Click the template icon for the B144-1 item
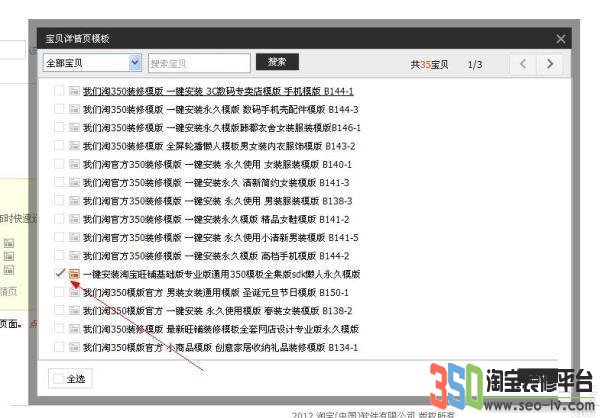Screen dimensions: 600x418 74,91
